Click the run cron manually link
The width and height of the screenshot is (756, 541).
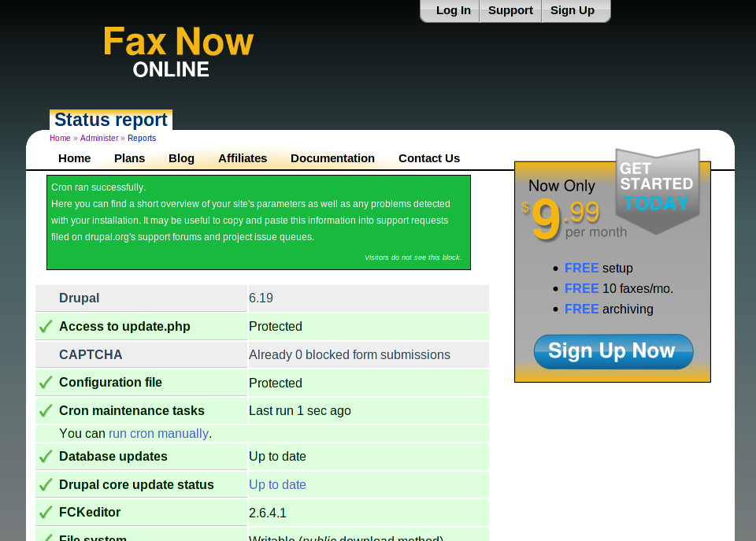158,433
